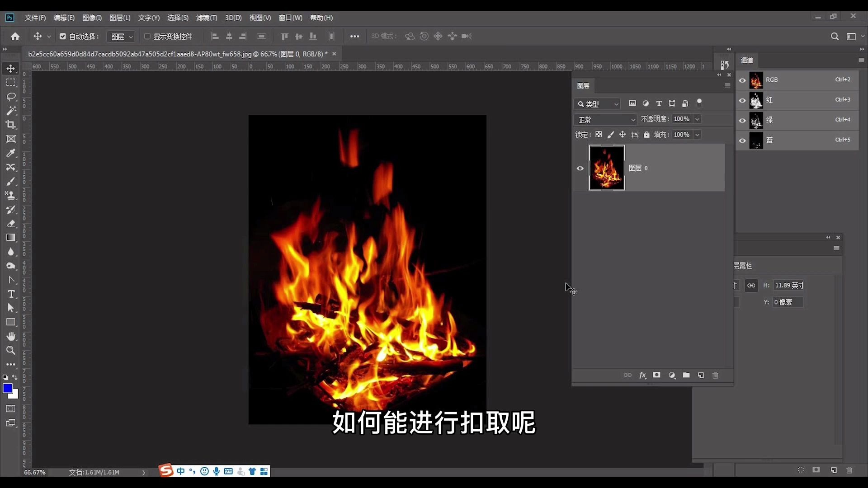This screenshot has height=488, width=868.
Task: Delete the selected layer via trash button
Action: click(x=715, y=375)
